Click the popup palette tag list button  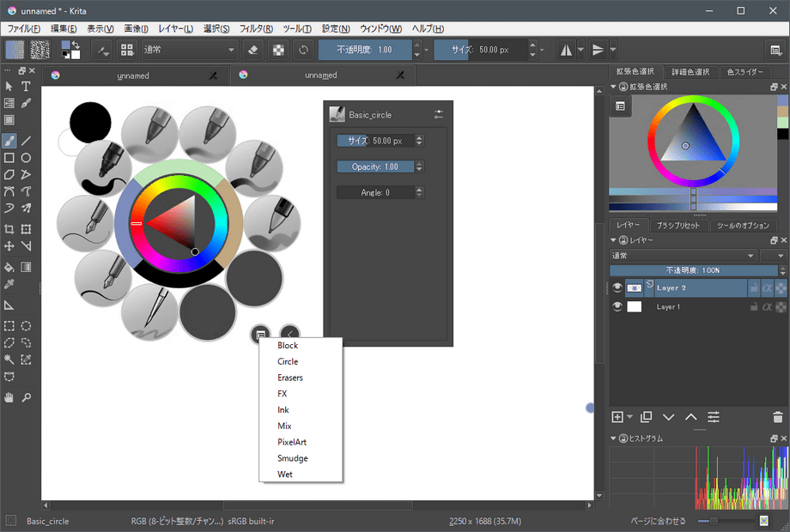260,334
